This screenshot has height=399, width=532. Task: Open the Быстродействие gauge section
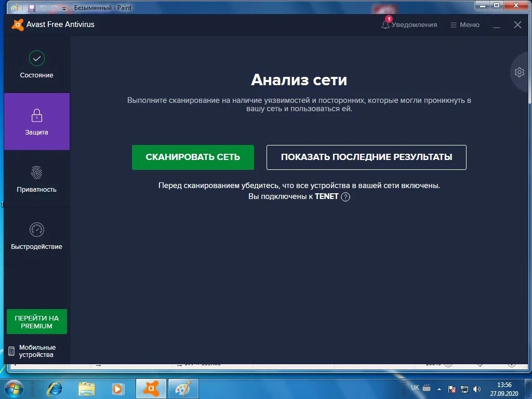click(37, 235)
